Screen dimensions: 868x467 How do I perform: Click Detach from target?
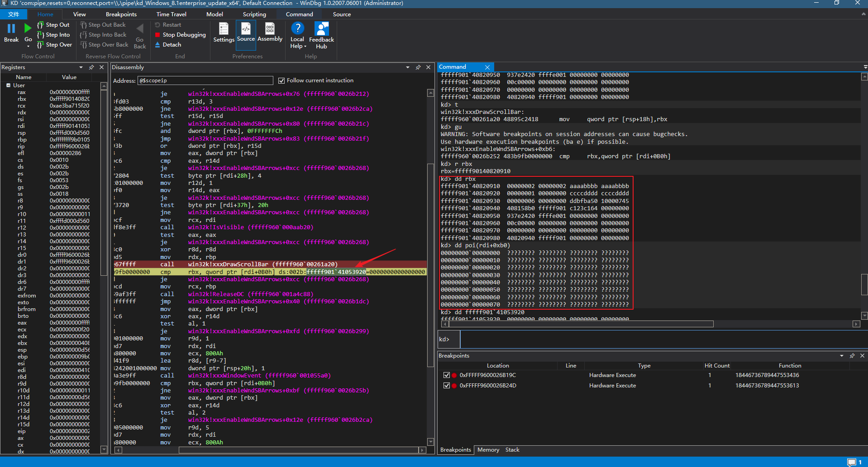(x=168, y=45)
